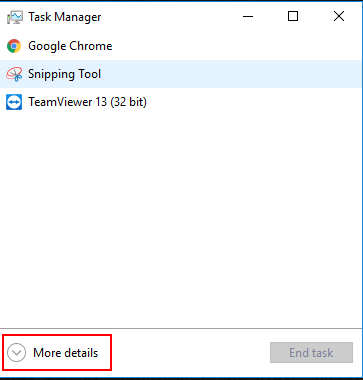Click blank space right of TeamViewer row
Viewport: 363px width, 380px height.
point(253,102)
